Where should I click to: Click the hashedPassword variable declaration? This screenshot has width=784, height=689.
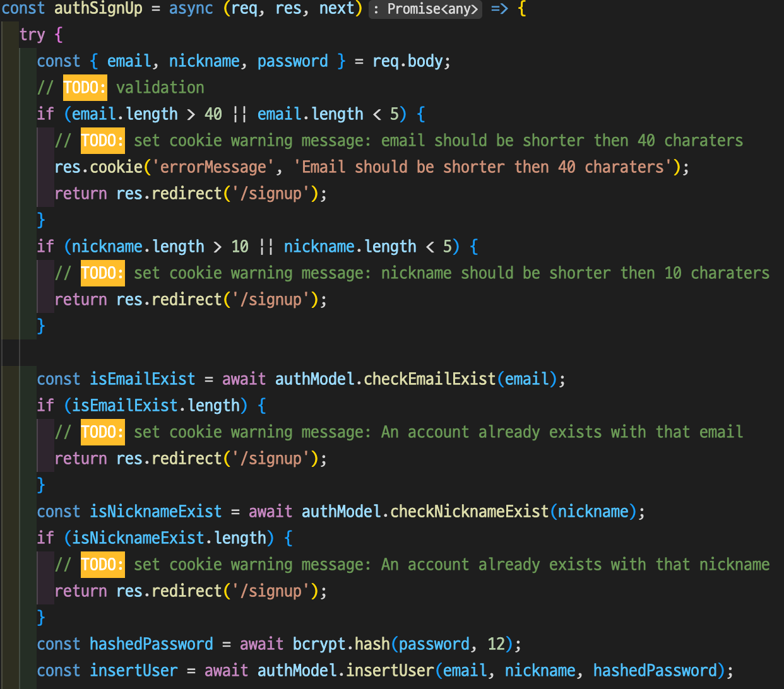click(151, 644)
